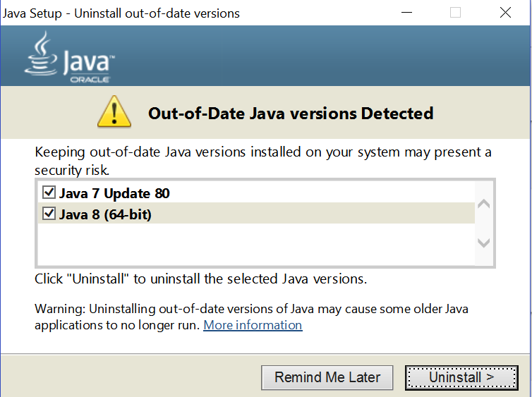Open the More information link
The width and height of the screenshot is (532, 397).
click(x=253, y=325)
